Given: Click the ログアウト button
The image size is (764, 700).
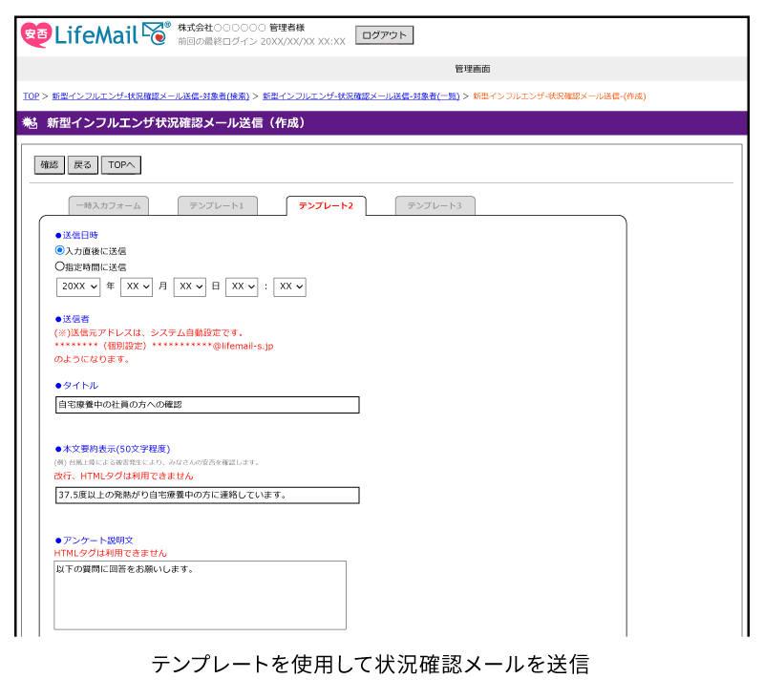Looking at the screenshot, I should [x=383, y=34].
